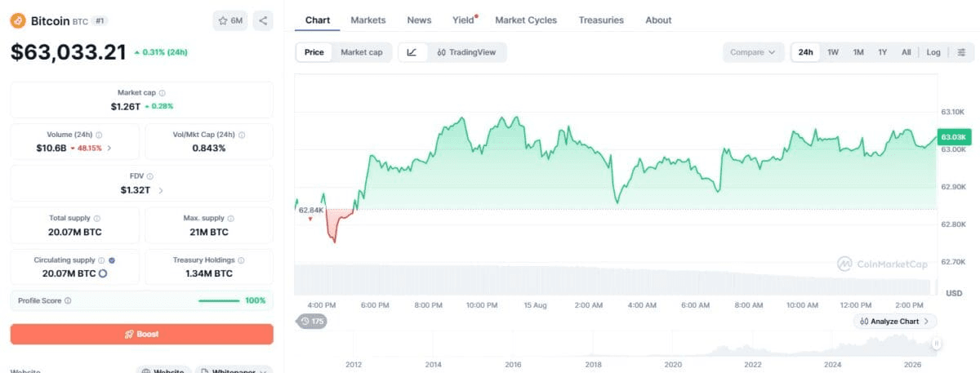The width and height of the screenshot is (980, 373).
Task: Expand the Analyze Chart chevron
Action: point(927,322)
